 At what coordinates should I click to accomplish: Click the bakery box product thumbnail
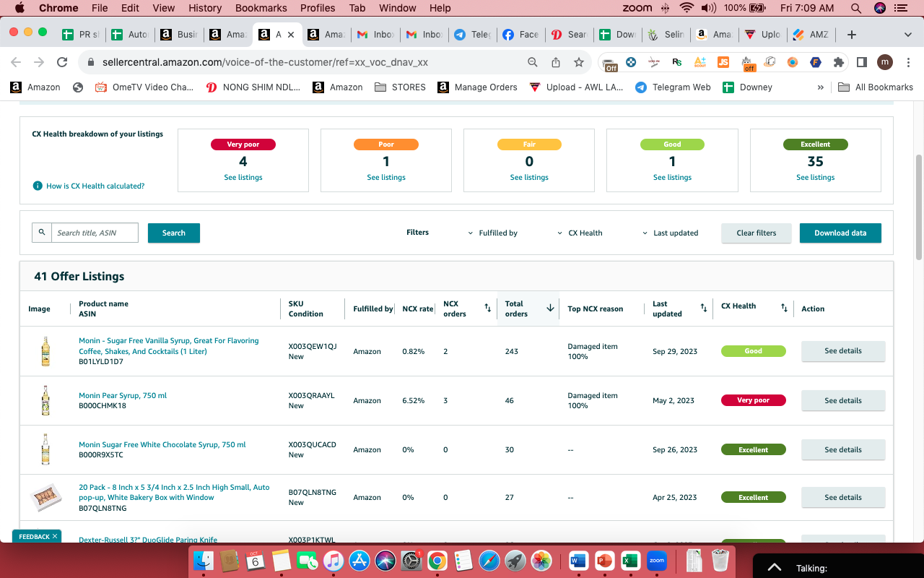(x=45, y=497)
